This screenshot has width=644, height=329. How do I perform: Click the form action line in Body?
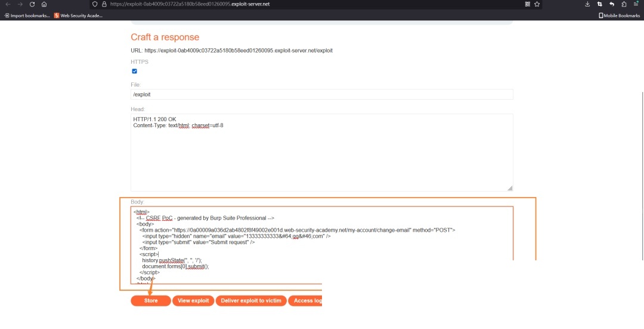298,230
